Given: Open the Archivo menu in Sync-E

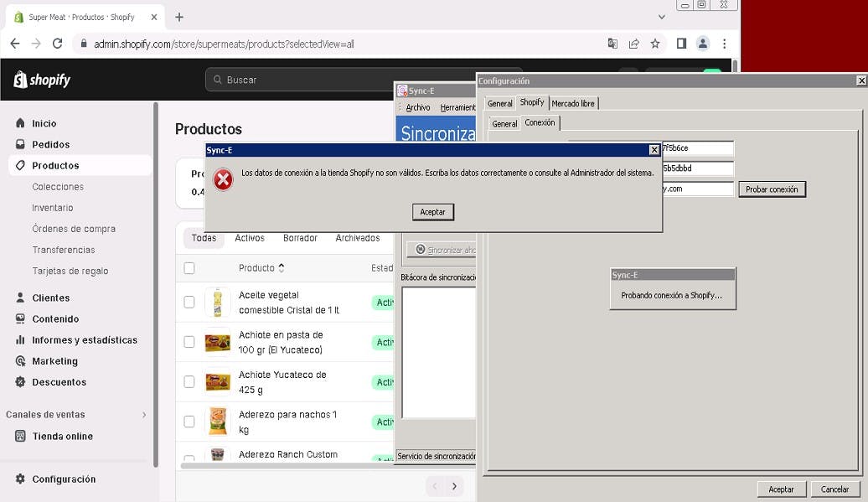Looking at the screenshot, I should [x=418, y=107].
